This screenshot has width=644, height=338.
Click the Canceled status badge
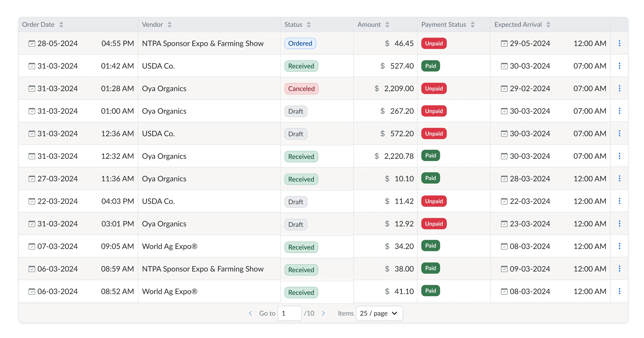click(x=301, y=89)
